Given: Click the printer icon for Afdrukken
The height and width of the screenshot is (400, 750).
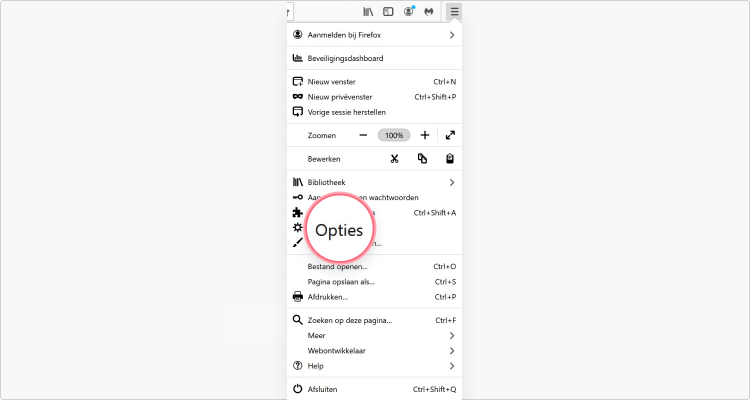Looking at the screenshot, I should pos(298,297).
